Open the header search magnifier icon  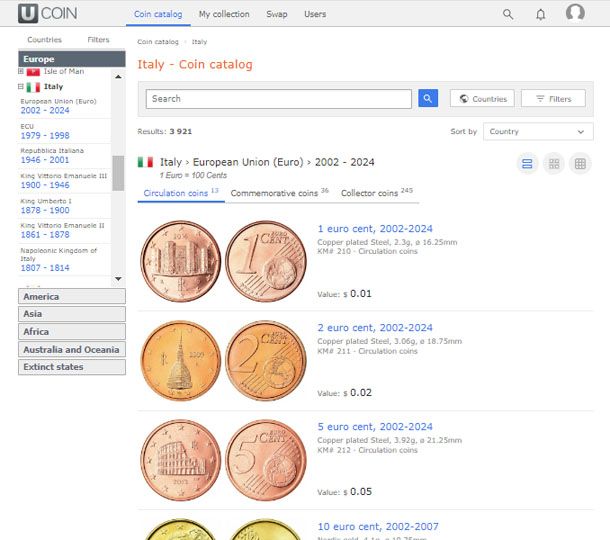pos(508,14)
